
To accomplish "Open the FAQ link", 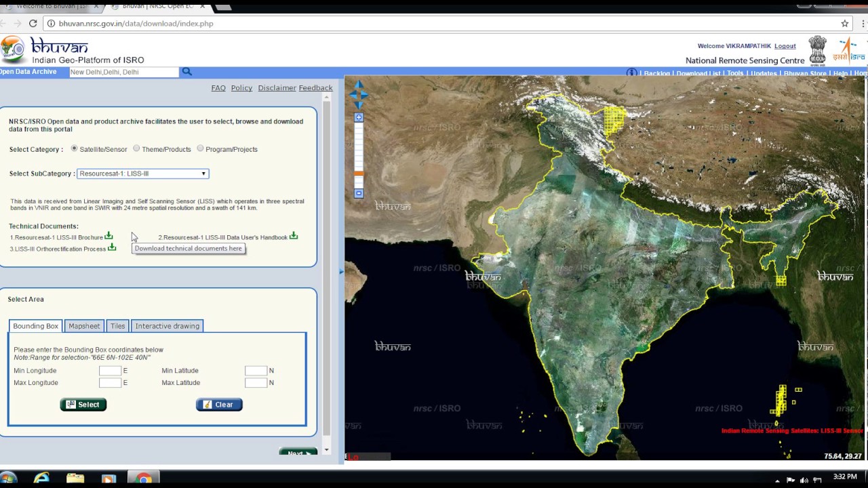I will [218, 88].
